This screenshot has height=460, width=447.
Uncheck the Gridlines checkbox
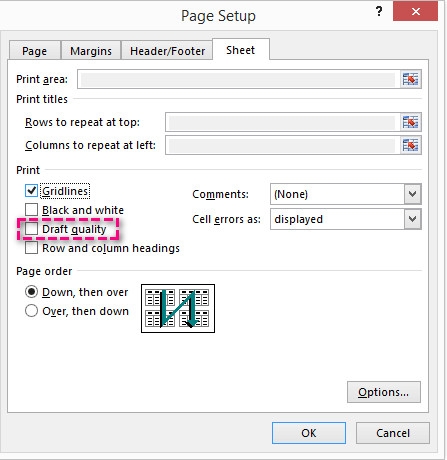pyautogui.click(x=31, y=191)
